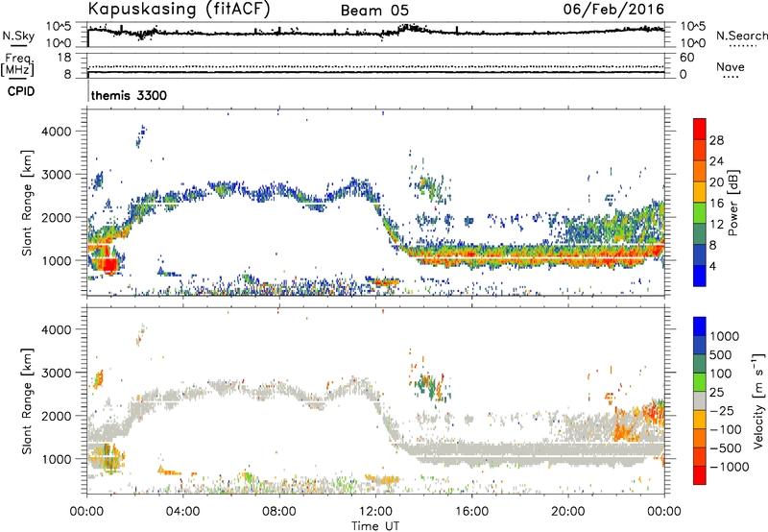Image resolution: width=768 pixels, height=532 pixels.
Task: Click the '28' tick on power scale
Action: tap(716, 140)
